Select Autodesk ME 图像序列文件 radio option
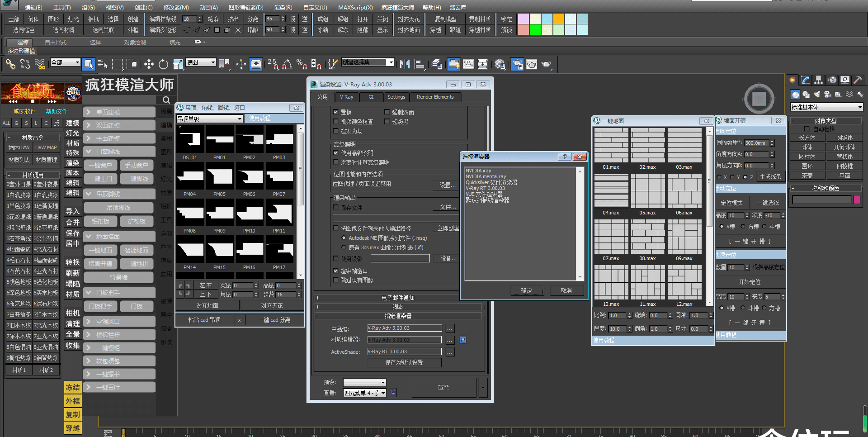 click(x=344, y=238)
